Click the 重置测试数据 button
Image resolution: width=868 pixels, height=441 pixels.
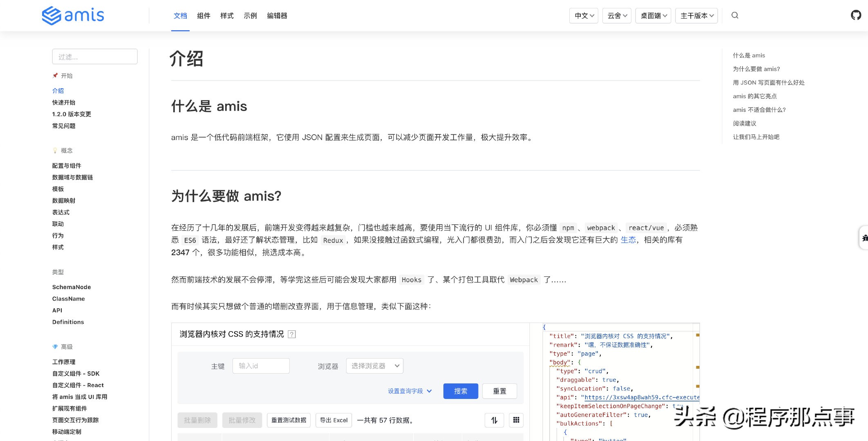coord(289,420)
